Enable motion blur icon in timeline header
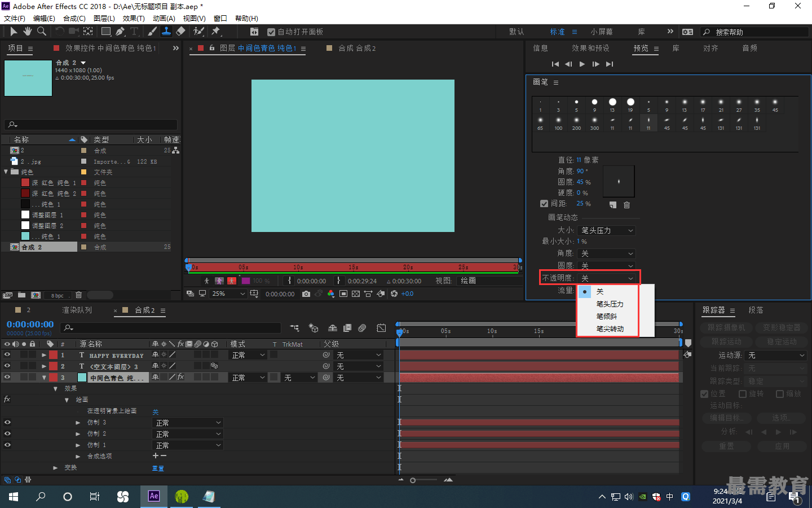Viewport: 812px width, 508px height. pos(362,327)
